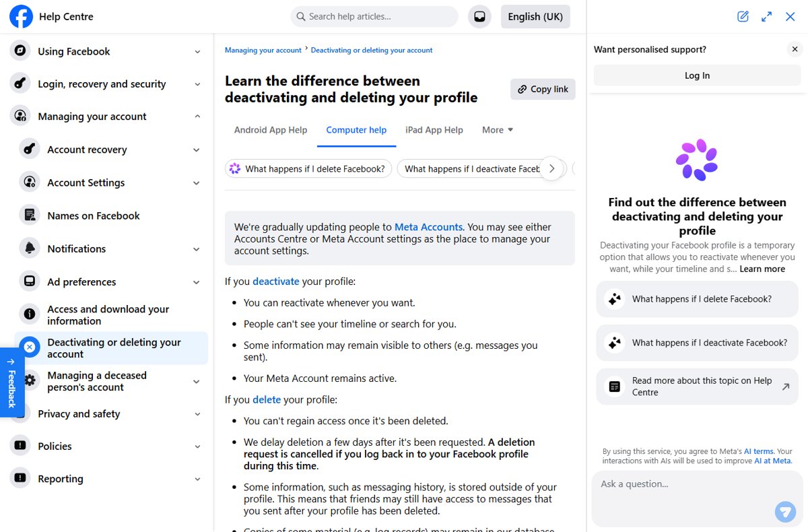
Task: Switch to Android App Help tab
Action: (271, 130)
